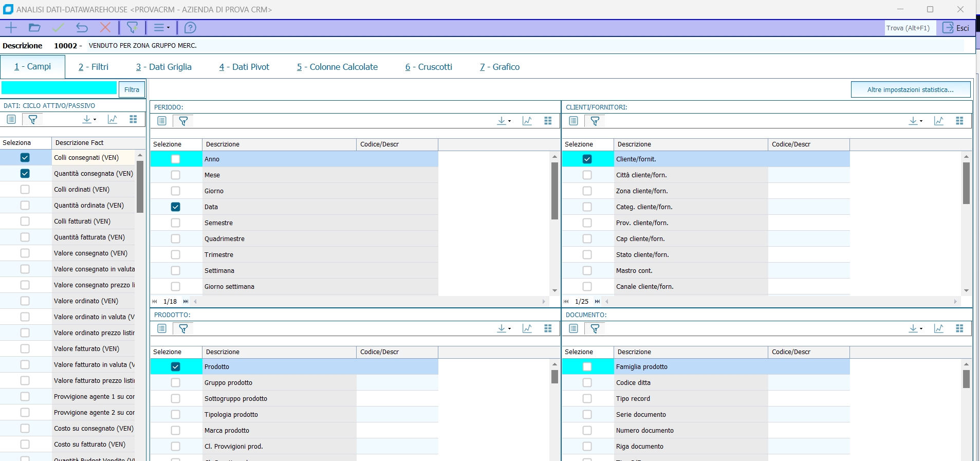Go to the 5 - Colonne Calcolate tab
The height and width of the screenshot is (461, 980).
(x=337, y=67)
